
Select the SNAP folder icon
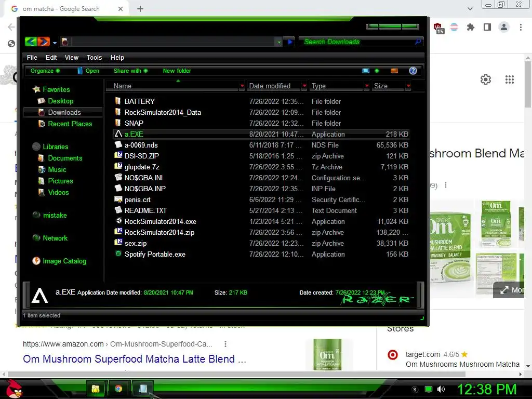(x=118, y=123)
